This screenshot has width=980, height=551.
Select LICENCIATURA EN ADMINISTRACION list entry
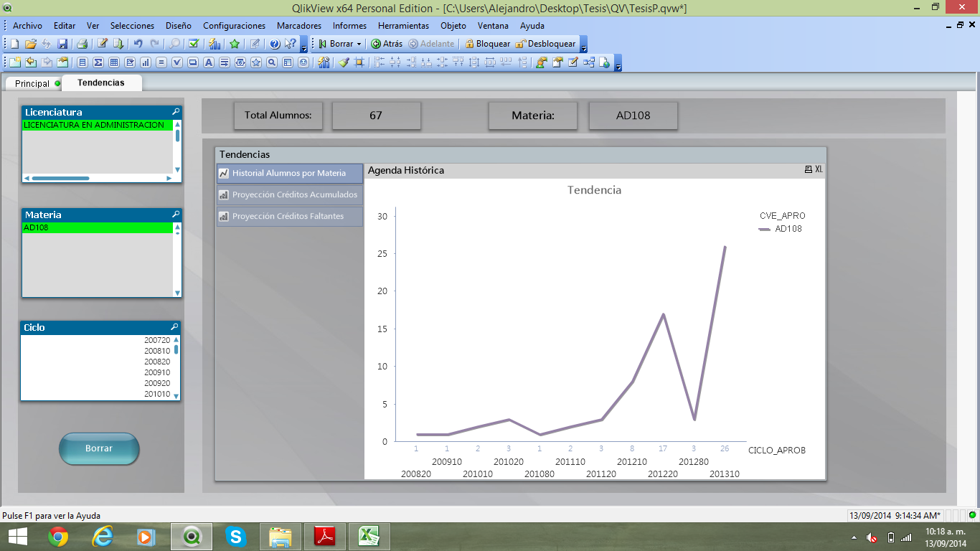98,125
